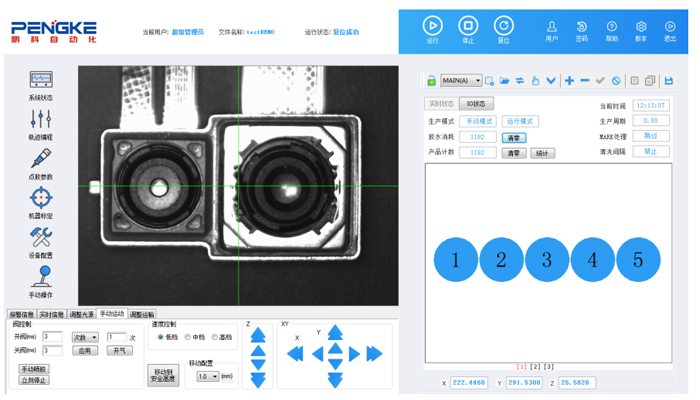
Task: Select the 高档 high speed radio button
Action: (x=216, y=337)
